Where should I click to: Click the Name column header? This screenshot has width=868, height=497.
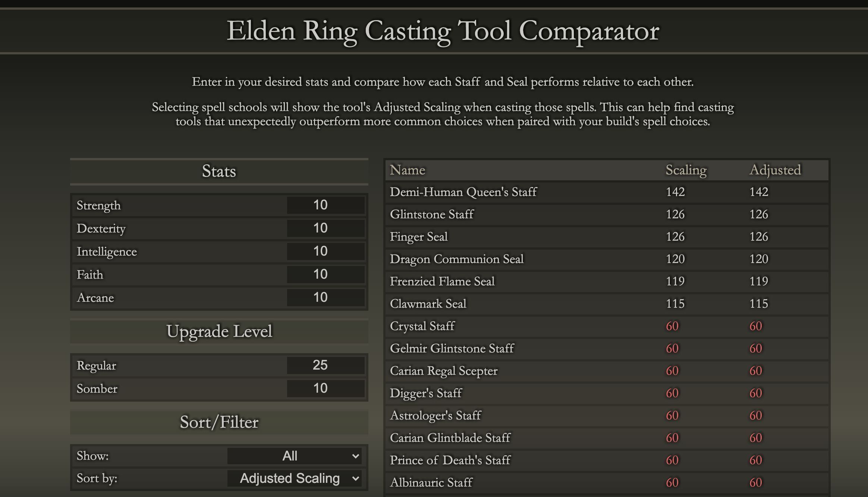pos(408,170)
